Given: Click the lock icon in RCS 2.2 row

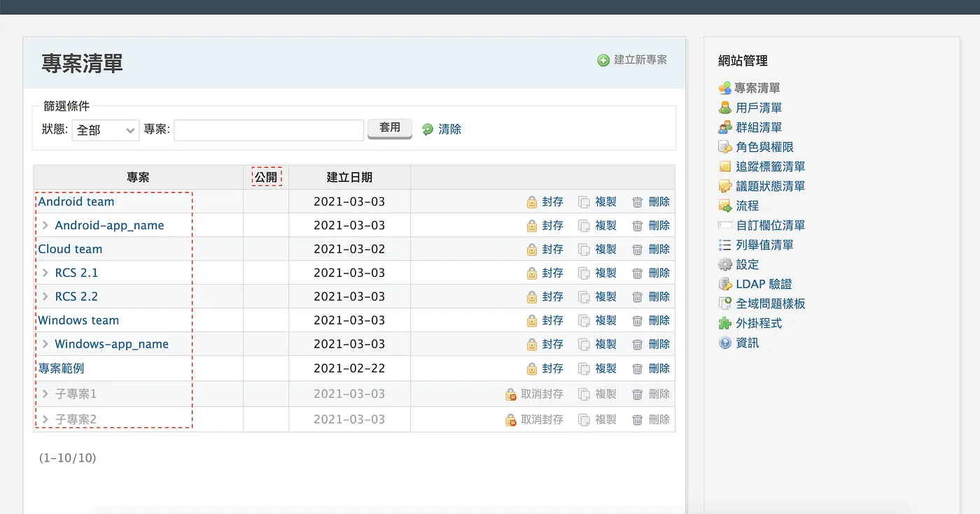Looking at the screenshot, I should click(x=532, y=297).
